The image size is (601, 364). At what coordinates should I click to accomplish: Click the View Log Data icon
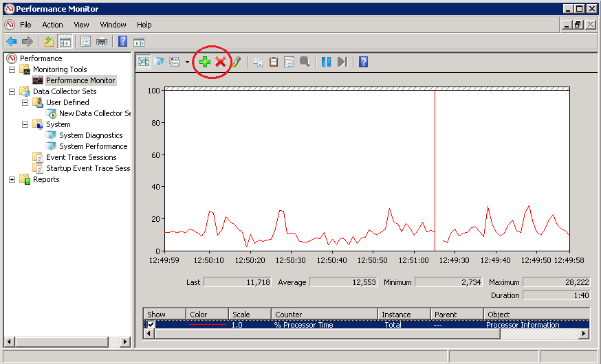tap(159, 62)
